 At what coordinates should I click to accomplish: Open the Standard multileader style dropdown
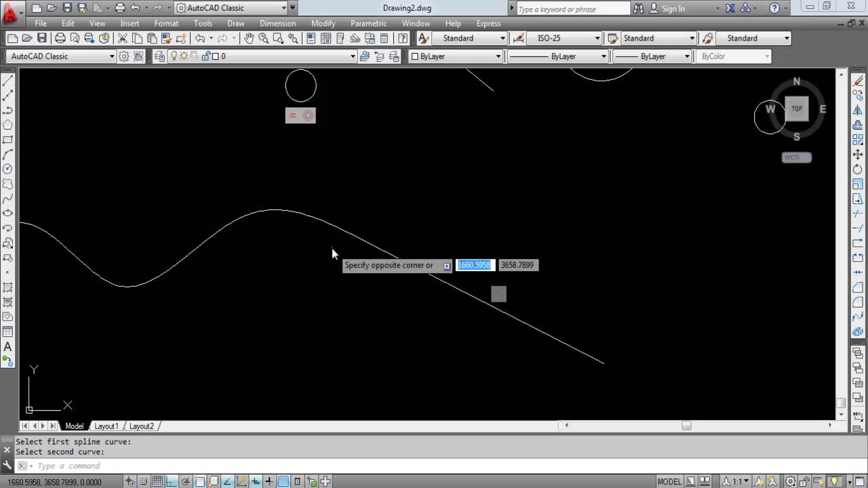point(753,39)
